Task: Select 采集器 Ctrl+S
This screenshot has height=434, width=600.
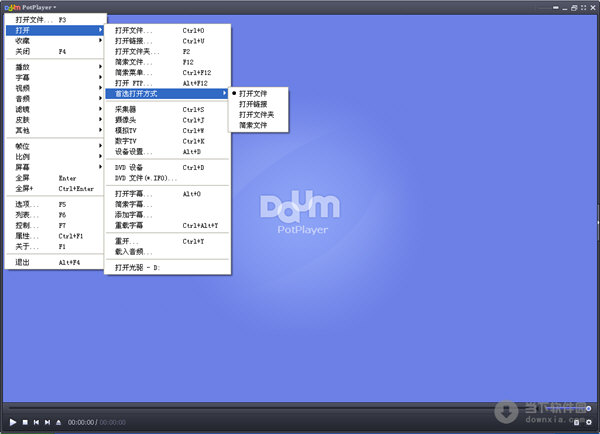Action: [x=167, y=109]
